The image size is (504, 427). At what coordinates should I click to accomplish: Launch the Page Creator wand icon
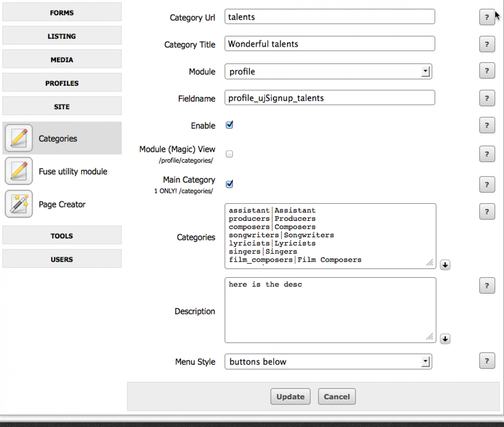point(19,204)
